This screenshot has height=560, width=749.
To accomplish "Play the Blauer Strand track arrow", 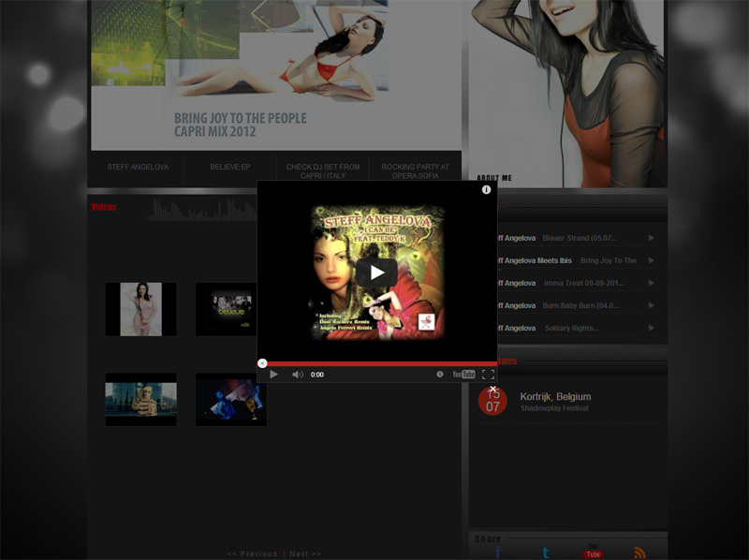I will (651, 238).
